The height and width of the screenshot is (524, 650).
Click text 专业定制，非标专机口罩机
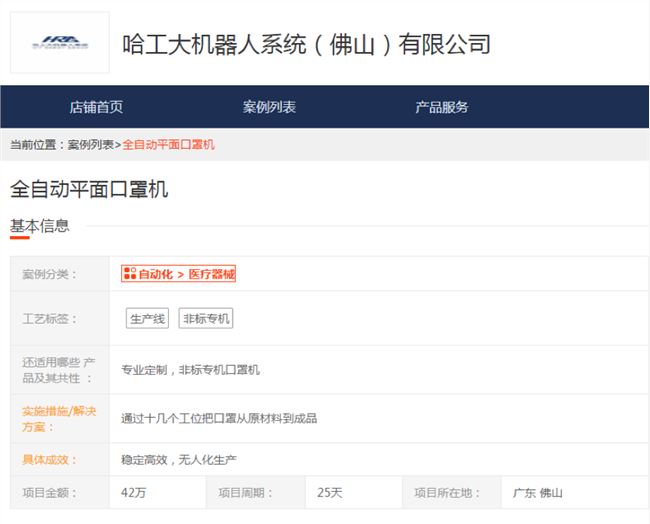click(x=190, y=370)
